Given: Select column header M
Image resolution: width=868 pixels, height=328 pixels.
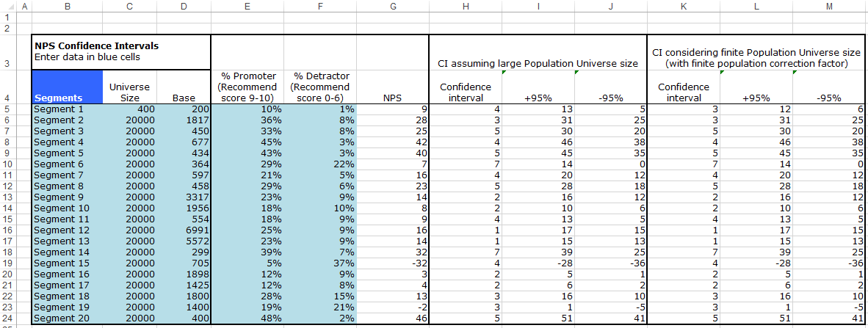Looking at the screenshot, I should 828,6.
